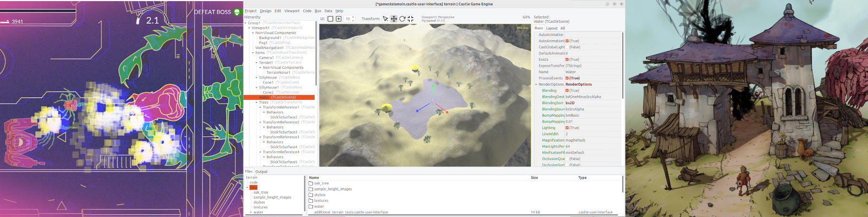Switch to the Layout properties tab
The image size is (868, 217).
[x=551, y=28]
